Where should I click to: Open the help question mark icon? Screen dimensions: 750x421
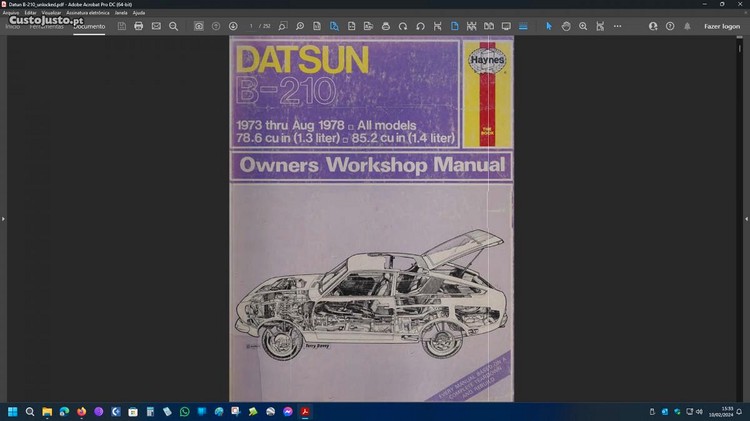[668, 26]
